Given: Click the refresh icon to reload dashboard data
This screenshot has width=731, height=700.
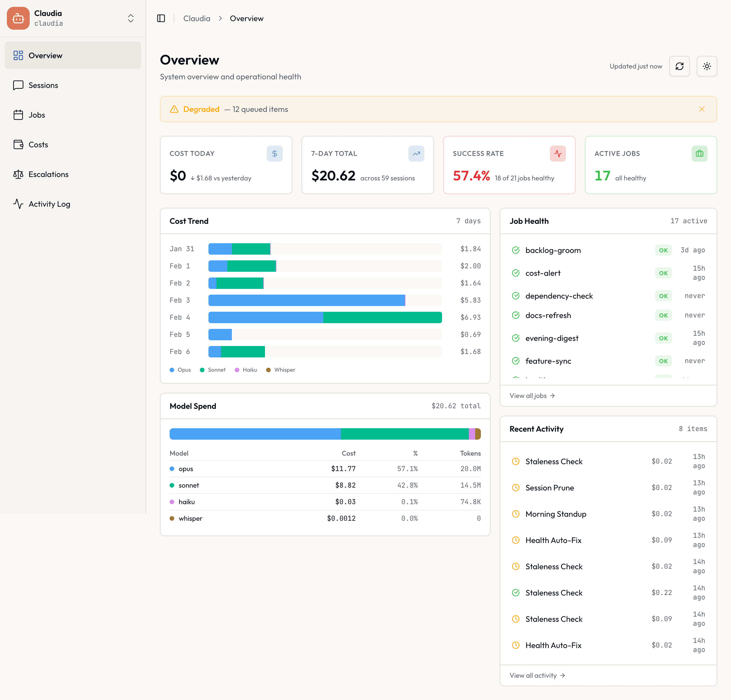Looking at the screenshot, I should coord(680,66).
